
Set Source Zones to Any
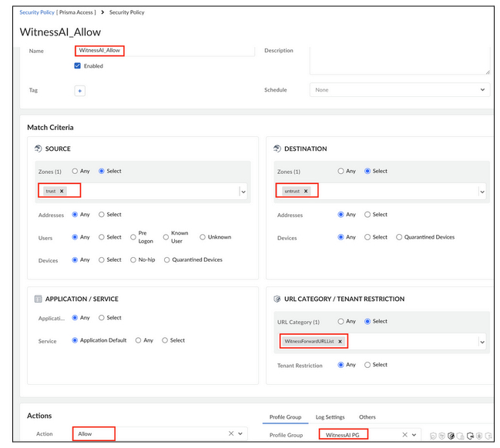coord(75,171)
